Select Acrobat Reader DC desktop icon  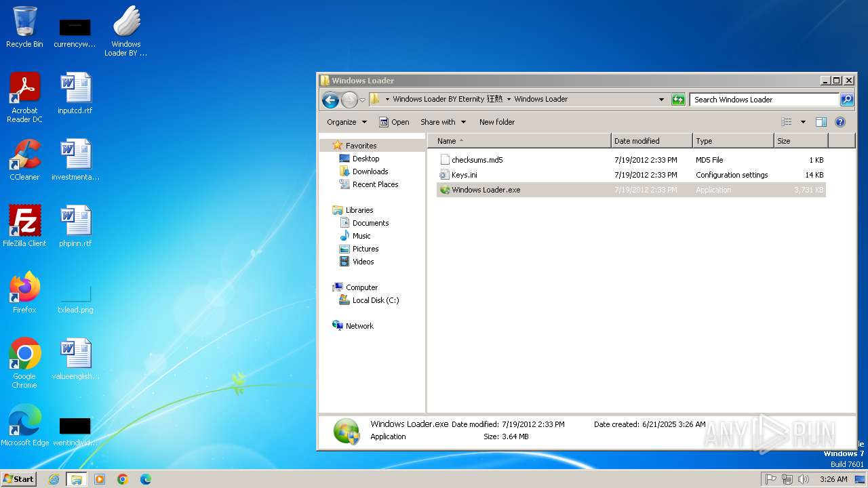pos(24,98)
